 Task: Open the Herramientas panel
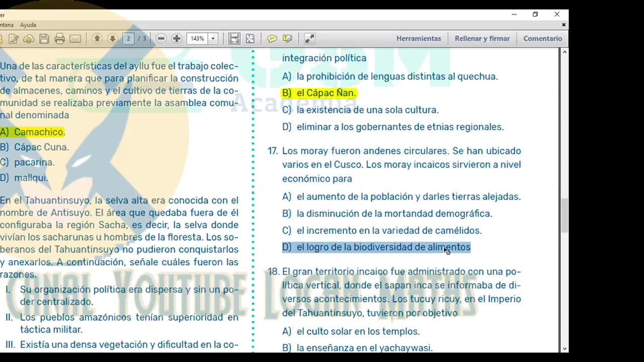[419, 39]
